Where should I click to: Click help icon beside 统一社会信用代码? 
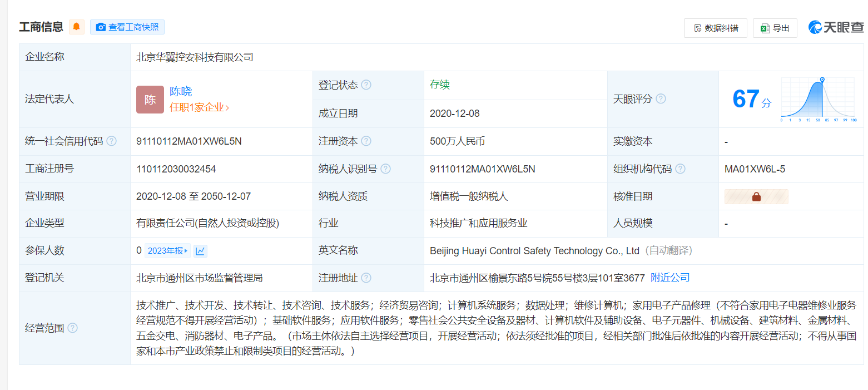111,141
